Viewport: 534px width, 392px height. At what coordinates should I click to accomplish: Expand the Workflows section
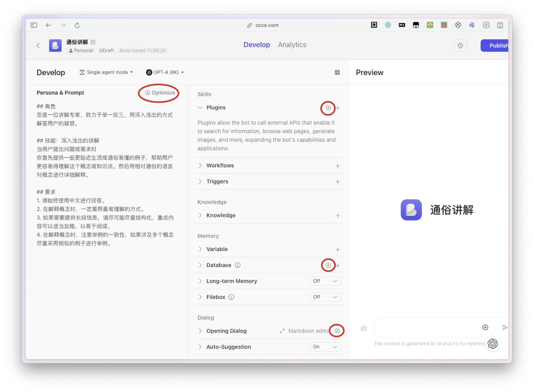(x=200, y=165)
